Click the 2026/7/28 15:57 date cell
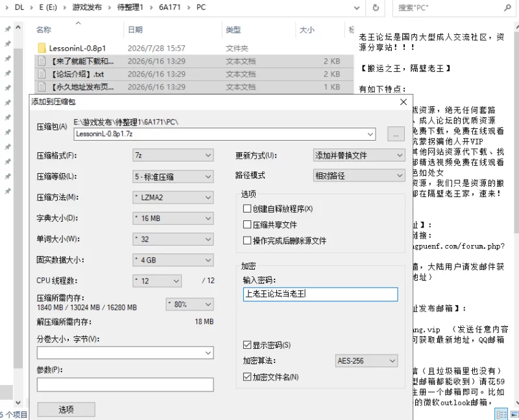This screenshot has height=420, width=519. [x=156, y=48]
